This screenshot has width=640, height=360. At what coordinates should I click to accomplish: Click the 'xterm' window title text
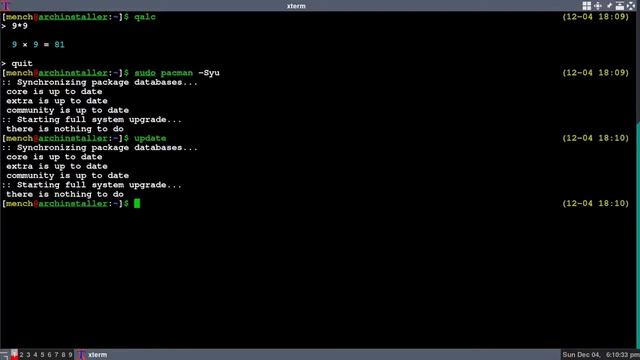[296, 6]
